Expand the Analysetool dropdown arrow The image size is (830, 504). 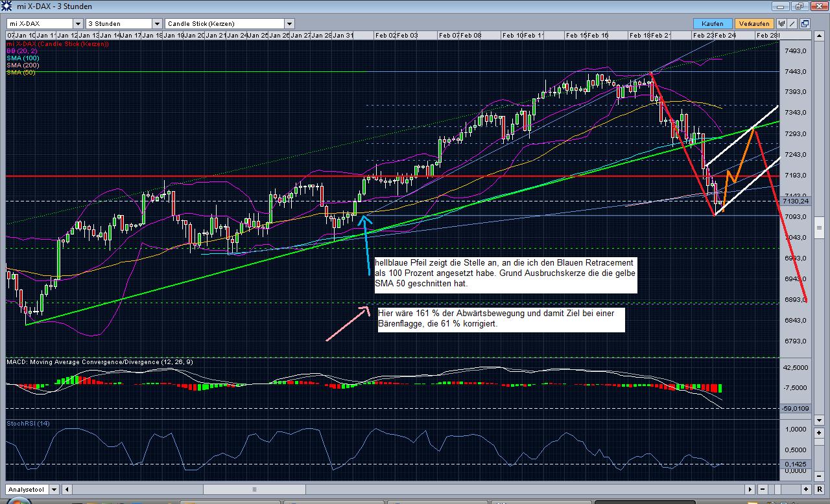click(54, 489)
